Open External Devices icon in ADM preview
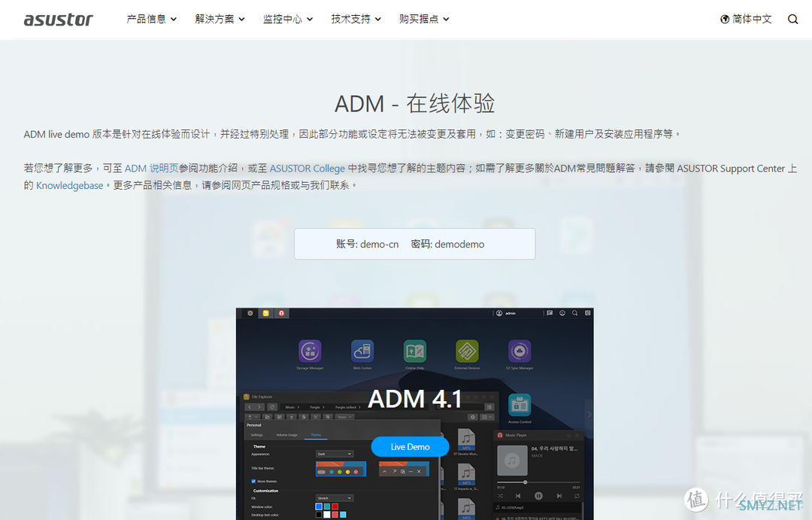812x520 pixels. [x=467, y=351]
